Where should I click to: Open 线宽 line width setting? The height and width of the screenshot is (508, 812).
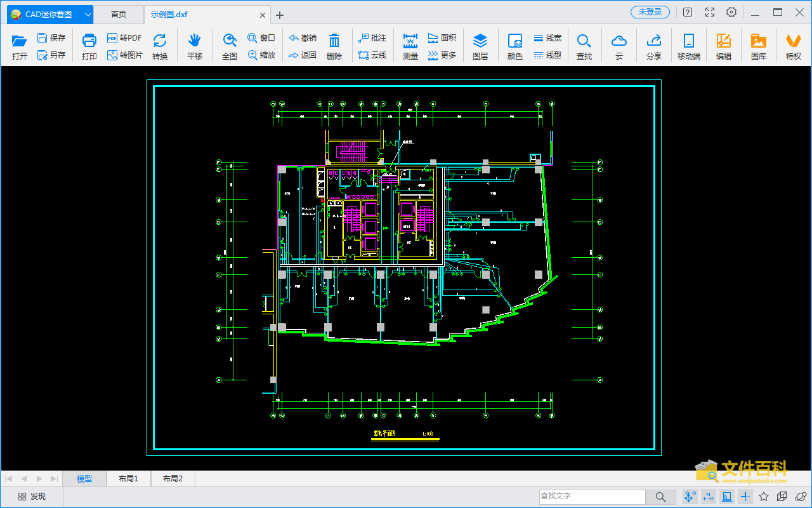pos(547,38)
